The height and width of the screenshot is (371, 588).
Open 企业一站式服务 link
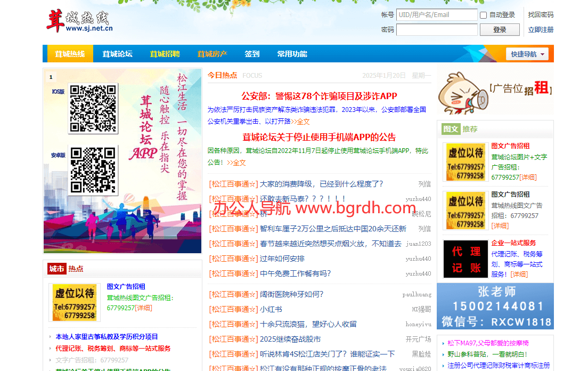[513, 243]
